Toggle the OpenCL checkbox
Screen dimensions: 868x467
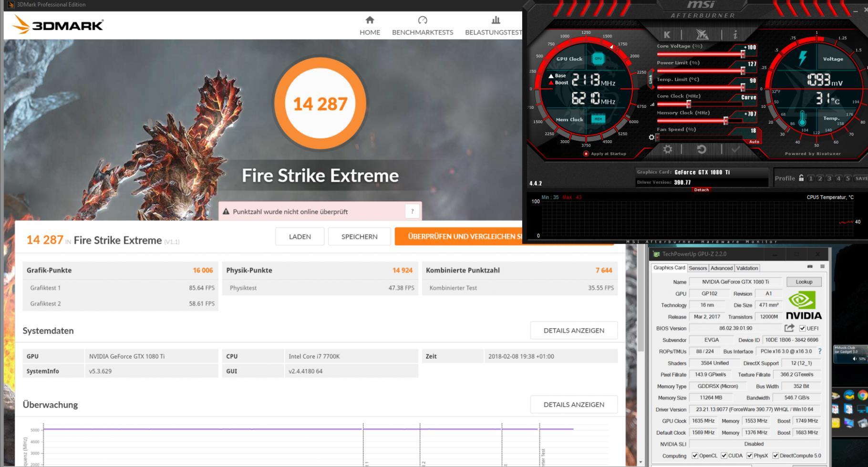pos(695,456)
